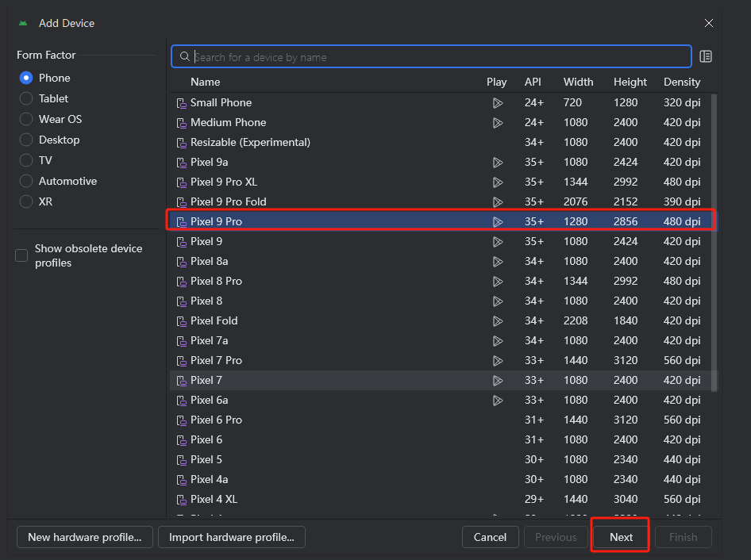Click the 2856 height value

point(625,221)
